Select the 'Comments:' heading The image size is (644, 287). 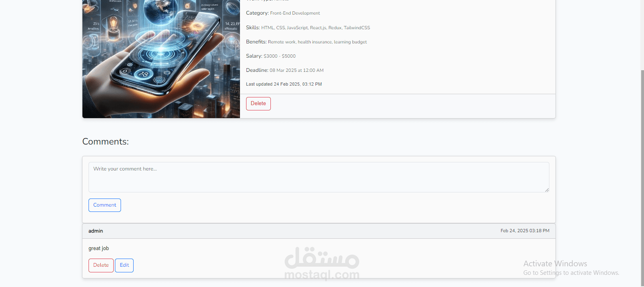click(x=106, y=142)
